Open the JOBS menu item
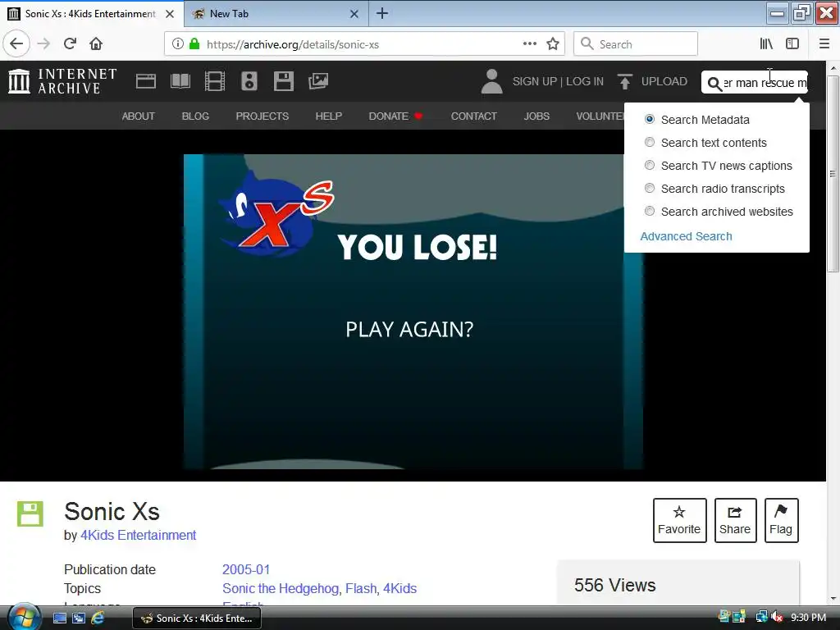The width and height of the screenshot is (840, 630). pyautogui.click(x=536, y=116)
